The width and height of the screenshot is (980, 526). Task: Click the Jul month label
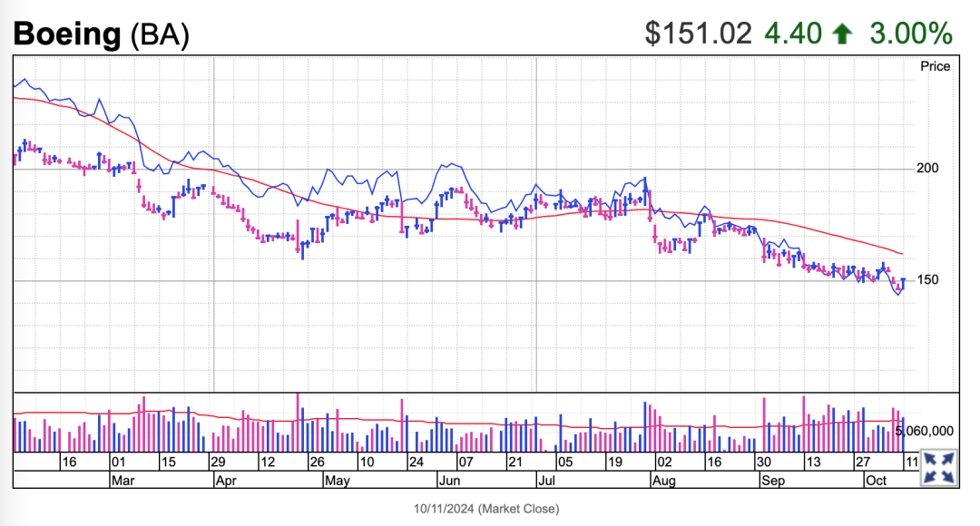click(546, 481)
